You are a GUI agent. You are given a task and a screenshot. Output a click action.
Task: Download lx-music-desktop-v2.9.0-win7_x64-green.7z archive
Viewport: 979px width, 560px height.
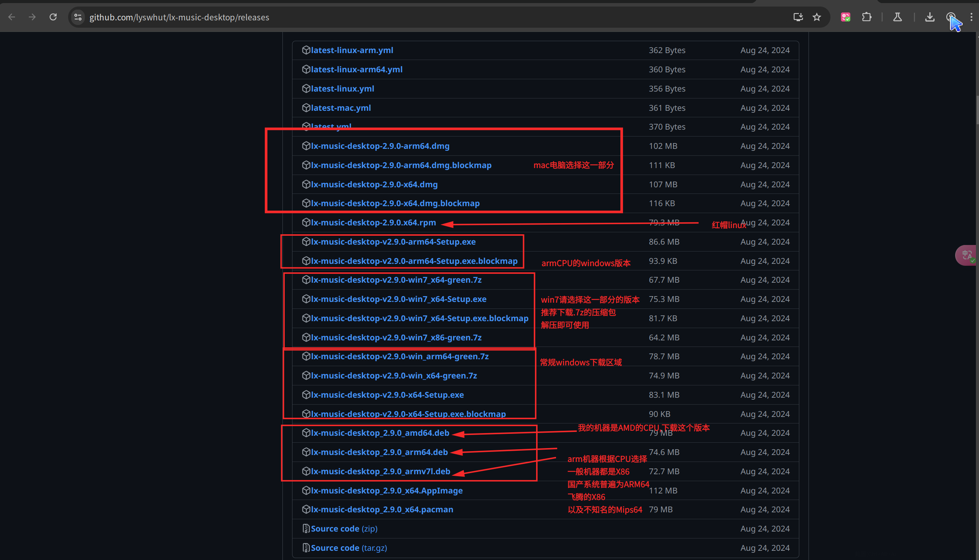click(x=396, y=280)
